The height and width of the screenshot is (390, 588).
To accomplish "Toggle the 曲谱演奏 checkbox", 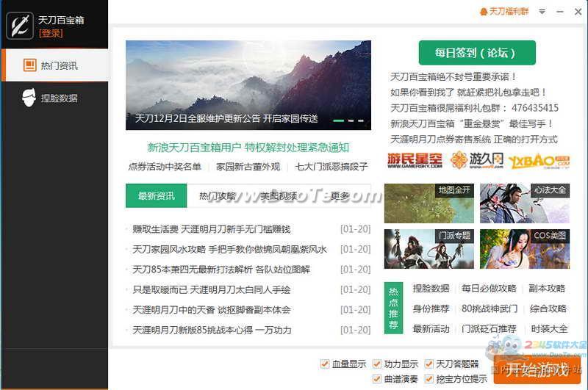I will [377, 379].
